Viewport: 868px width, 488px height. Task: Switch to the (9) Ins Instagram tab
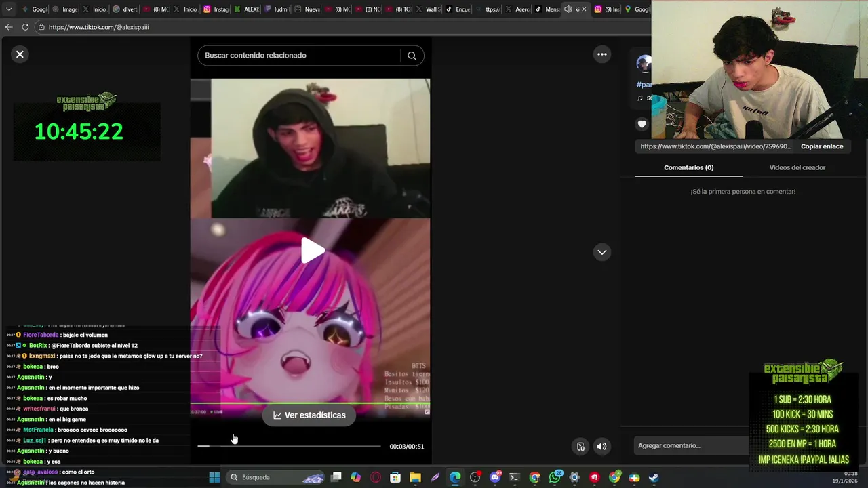pos(608,9)
